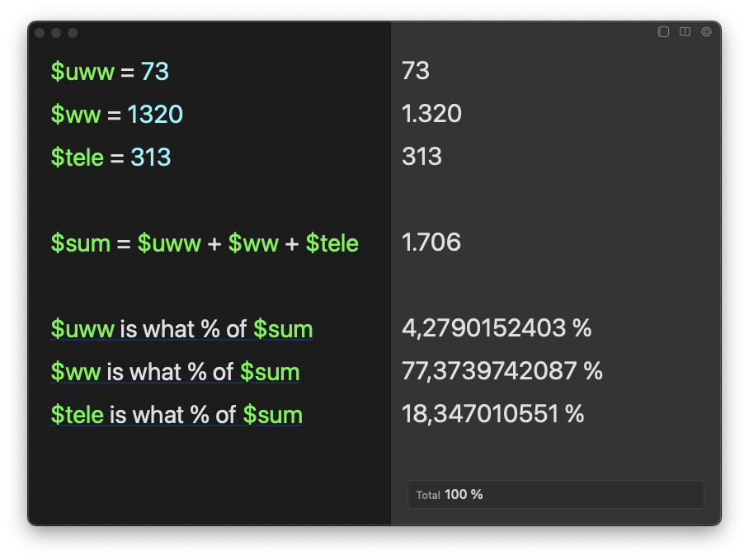Click the red close window button

click(40, 33)
